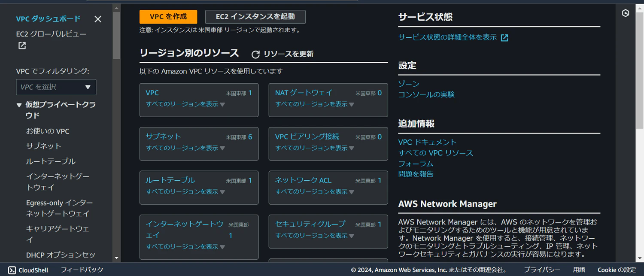Open サービス状態の詳細全体を表示 link

(447, 37)
